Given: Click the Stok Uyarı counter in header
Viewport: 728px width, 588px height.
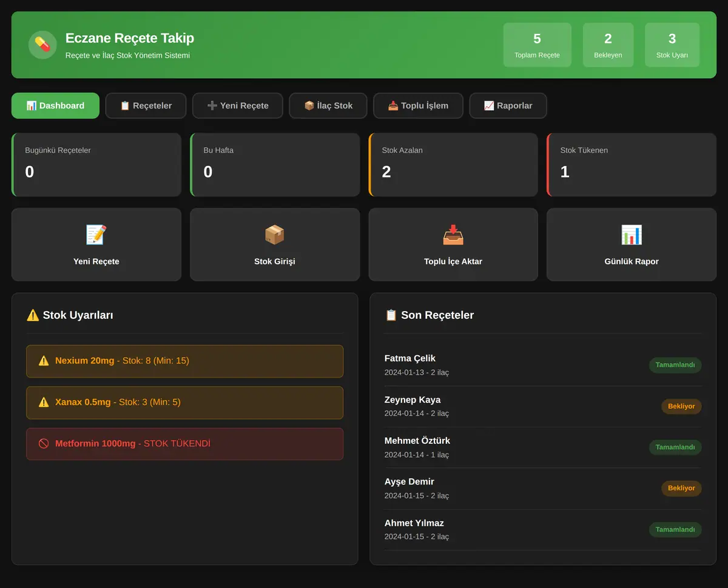Looking at the screenshot, I should (x=672, y=45).
